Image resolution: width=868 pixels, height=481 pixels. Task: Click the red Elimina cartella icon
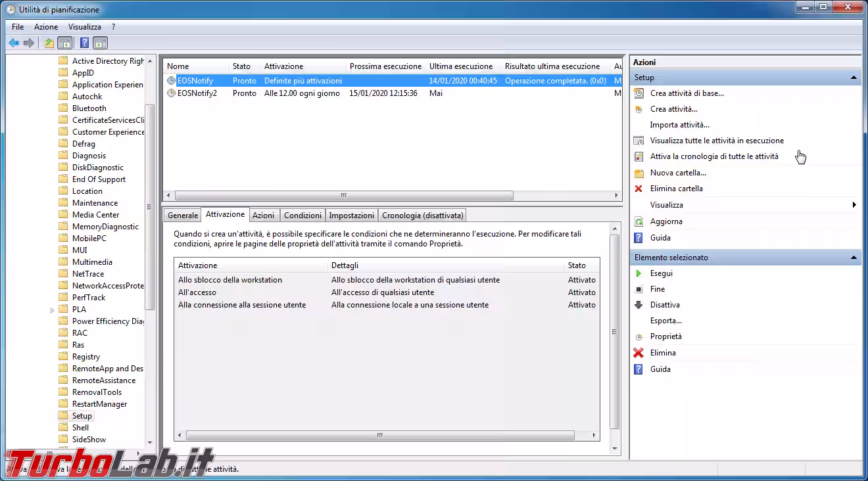click(x=638, y=189)
